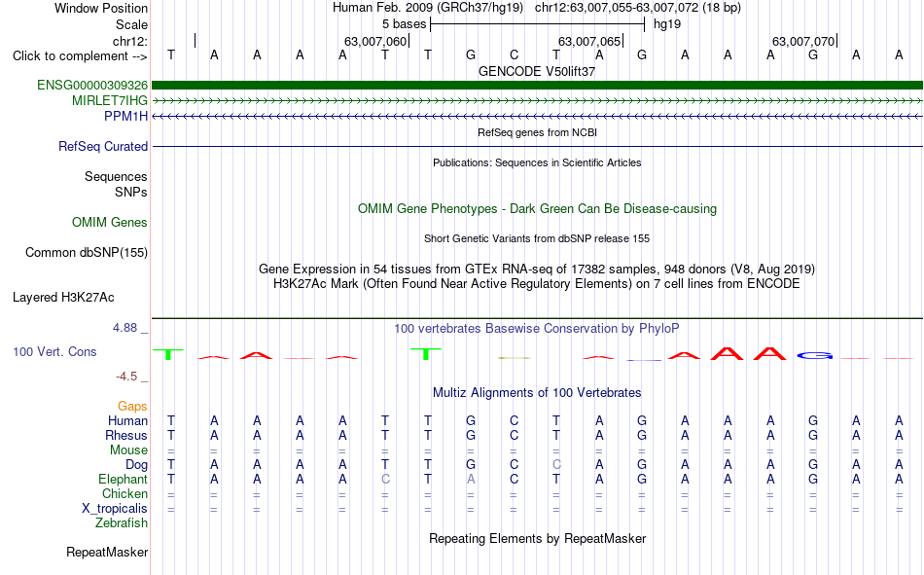Select the Rhesus species row label
924x575 pixels.
126,435
